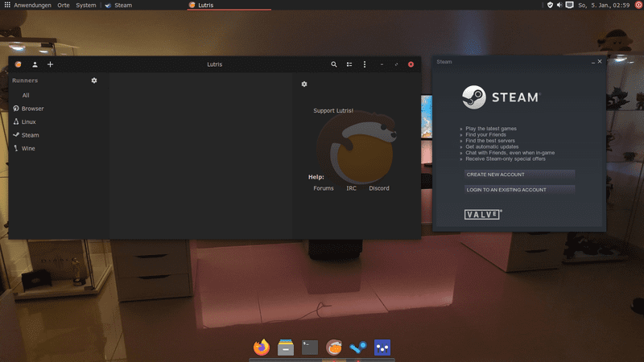644x362 pixels.
Task: Switch view with the list view icon
Action: tap(349, 64)
